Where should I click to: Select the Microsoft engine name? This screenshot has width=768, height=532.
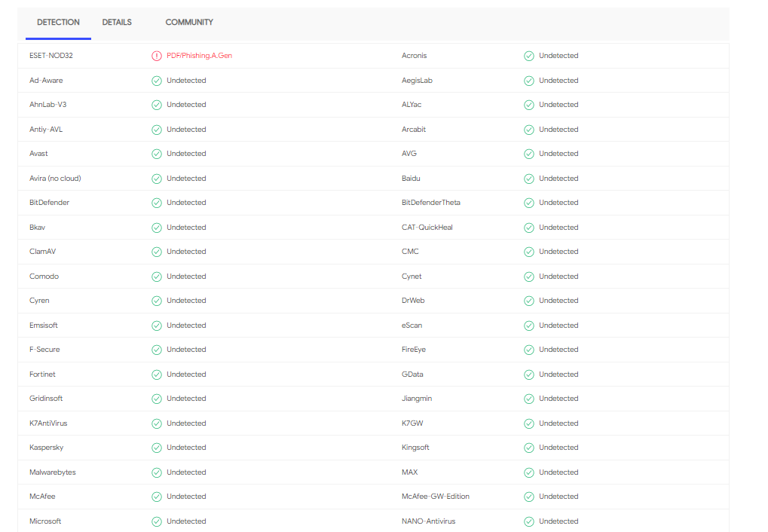coord(45,521)
